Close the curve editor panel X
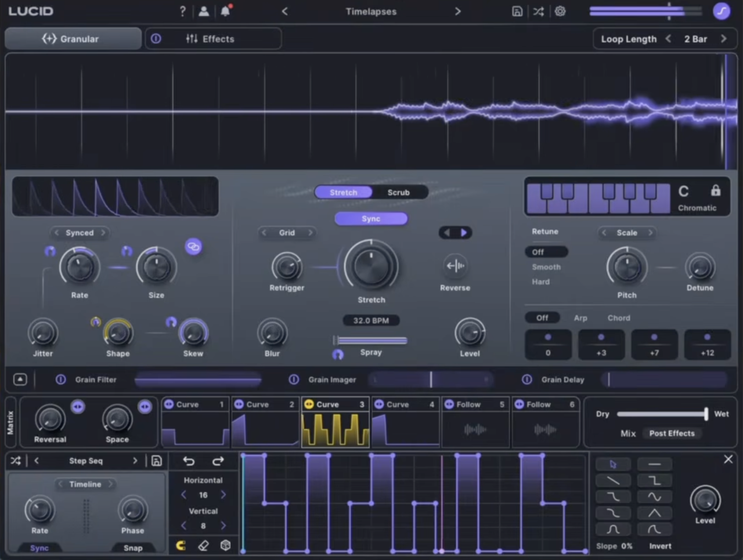The height and width of the screenshot is (560, 743). (728, 460)
